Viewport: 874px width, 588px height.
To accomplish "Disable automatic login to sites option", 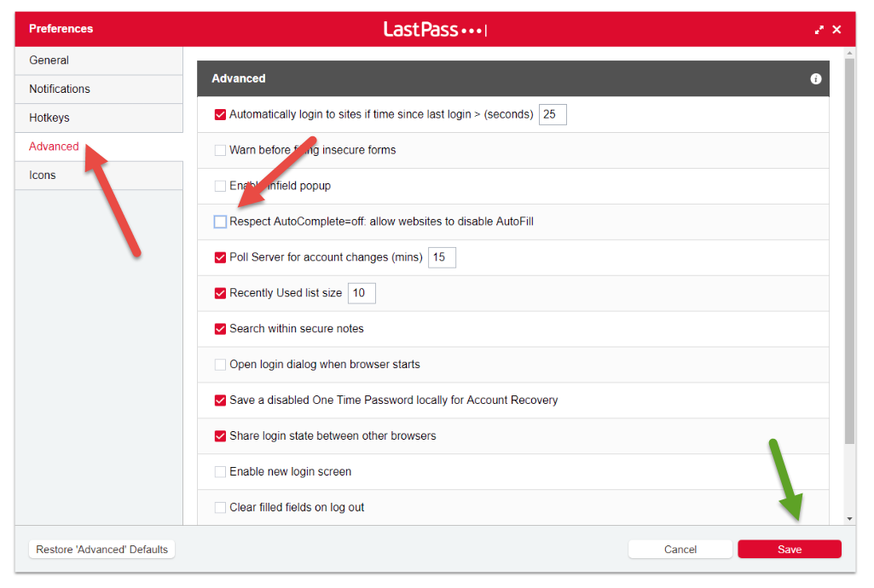I will 220,113.
